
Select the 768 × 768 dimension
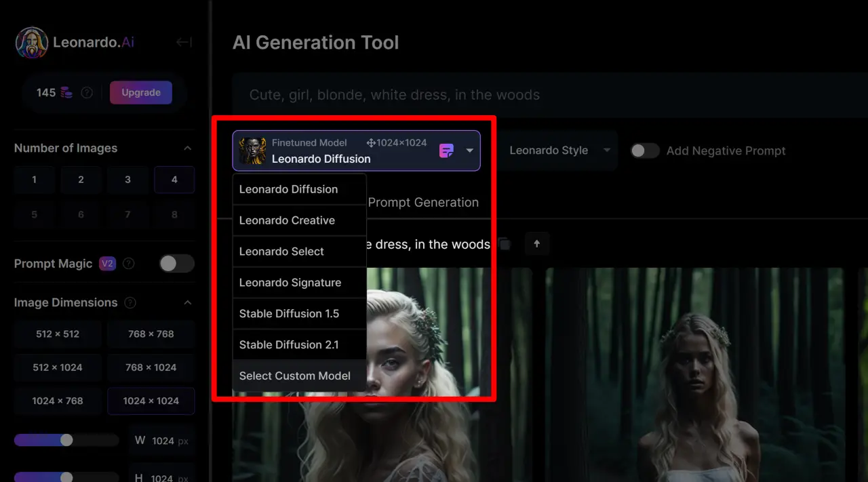click(x=151, y=334)
